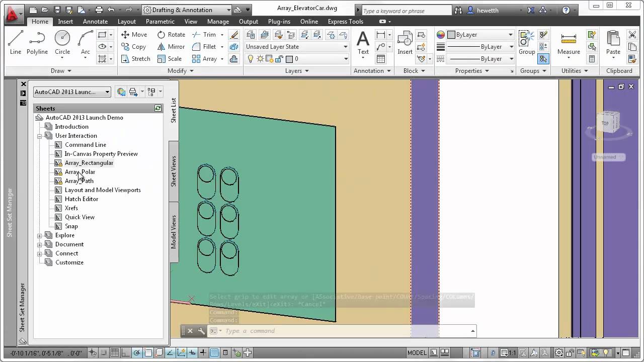Click the Plot printer icon
The image size is (644, 362).
click(x=99, y=10)
